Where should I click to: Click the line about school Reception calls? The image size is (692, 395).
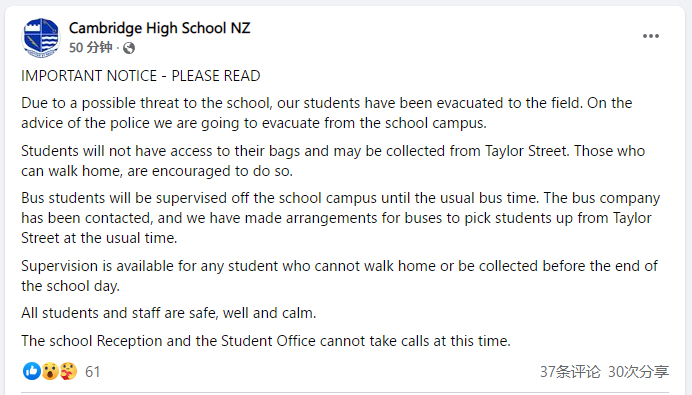click(x=266, y=341)
